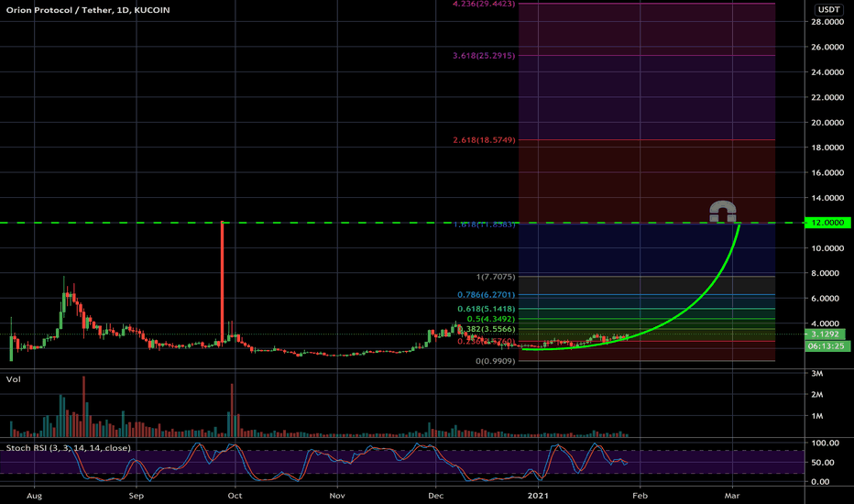Click the 26.0000 value on the price axis

[827, 47]
